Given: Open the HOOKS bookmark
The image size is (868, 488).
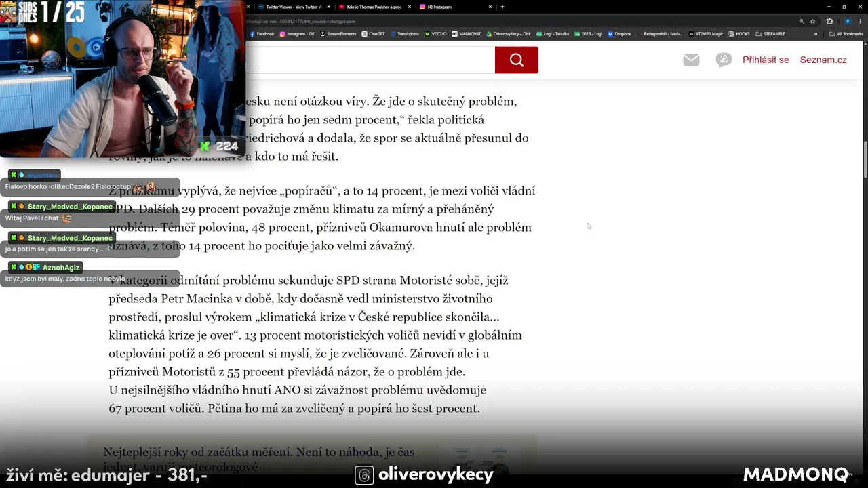Looking at the screenshot, I should pyautogui.click(x=739, y=34).
